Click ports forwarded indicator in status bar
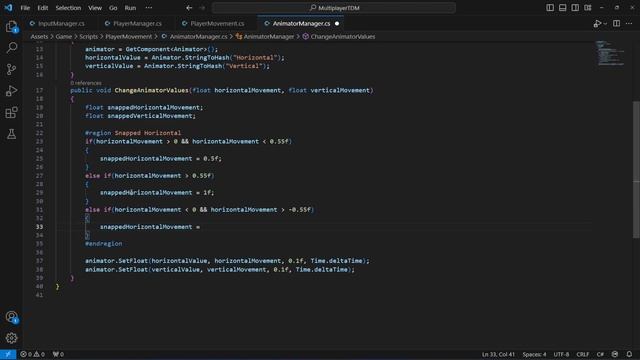Image resolution: width=640 pixels, height=360 pixels. click(58, 354)
